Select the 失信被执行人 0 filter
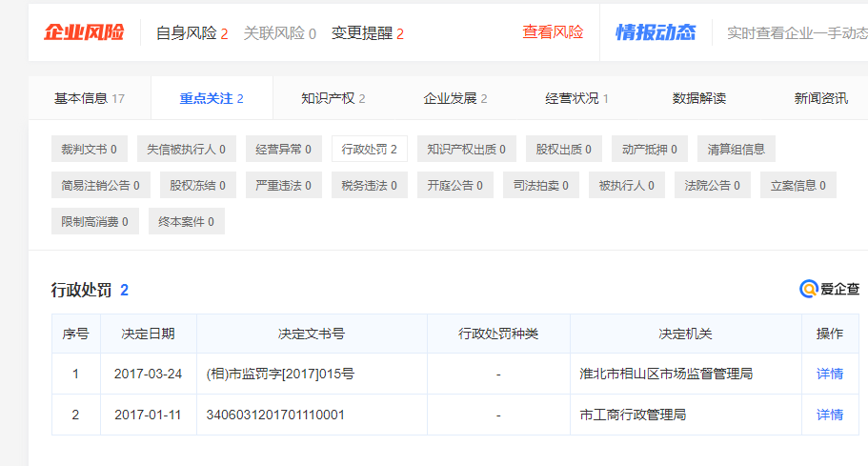Screen dimensions: 868x466 (187, 149)
